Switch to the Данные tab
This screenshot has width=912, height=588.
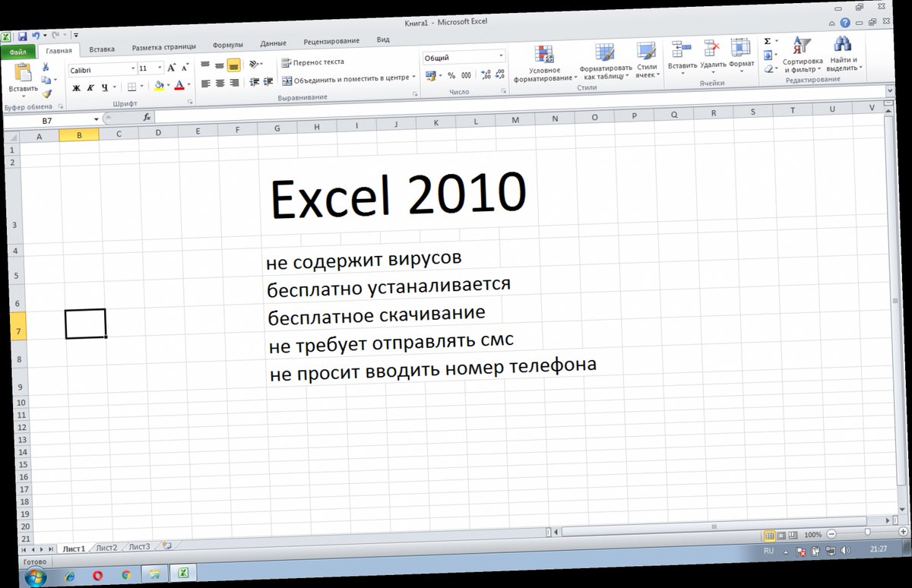(273, 43)
